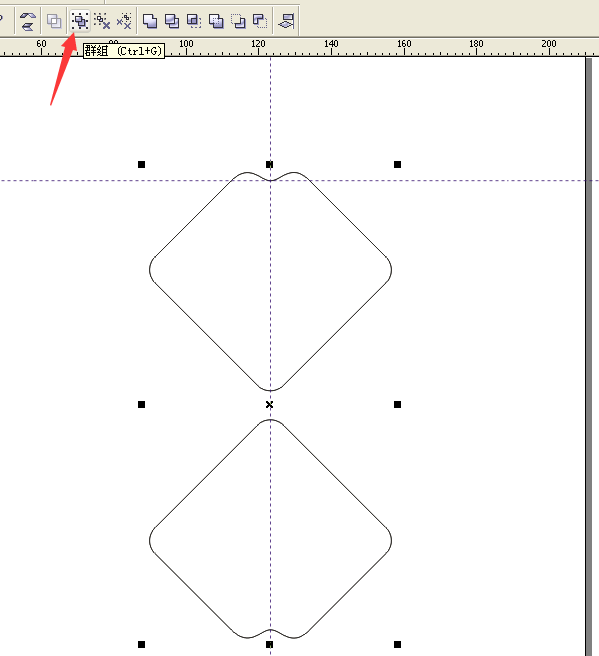
Task: Click the Trim shaping icon
Action: 172,20
